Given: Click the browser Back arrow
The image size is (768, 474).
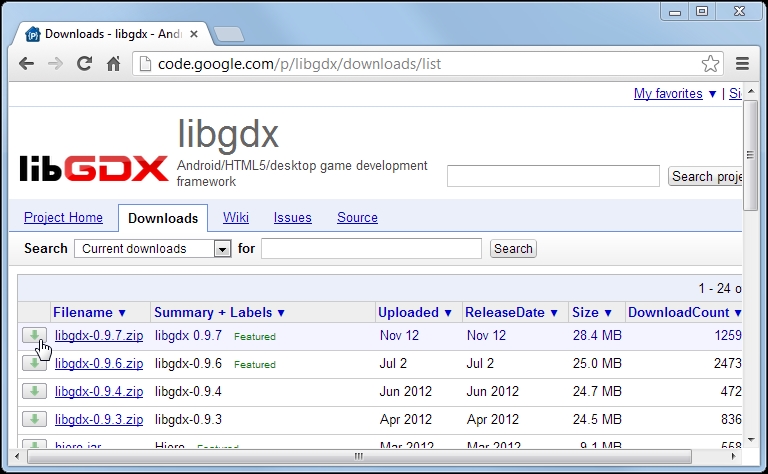Looking at the screenshot, I should click(26, 64).
